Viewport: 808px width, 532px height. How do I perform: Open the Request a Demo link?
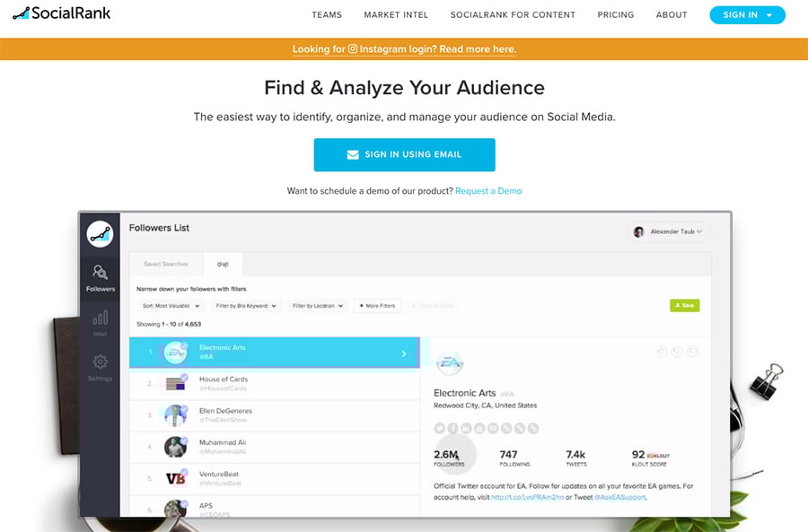coord(488,190)
